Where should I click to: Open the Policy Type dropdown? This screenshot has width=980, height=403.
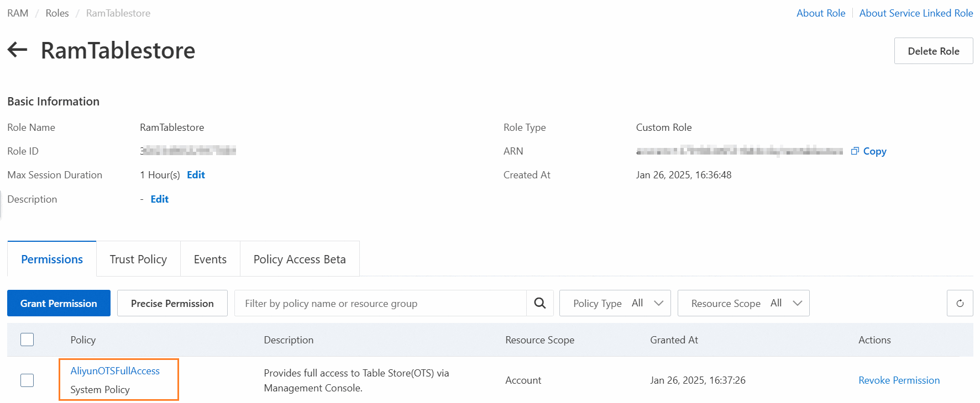tap(615, 303)
